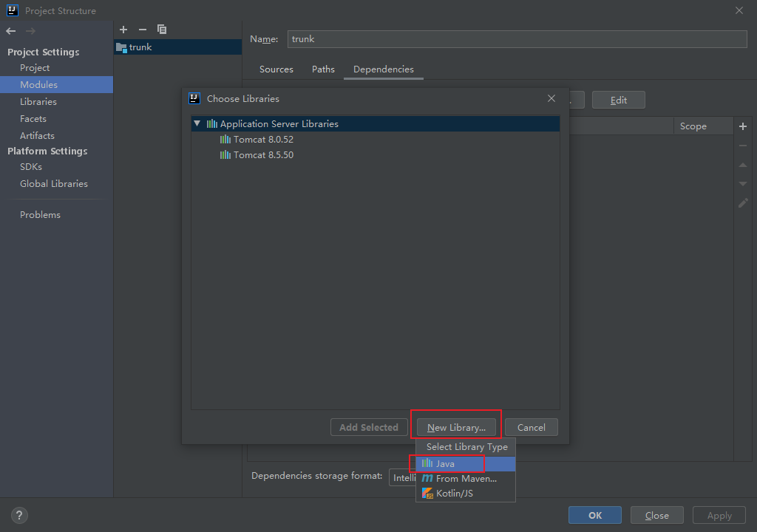Move dependency down arrow icon
This screenshot has width=757, height=532.
click(x=743, y=183)
